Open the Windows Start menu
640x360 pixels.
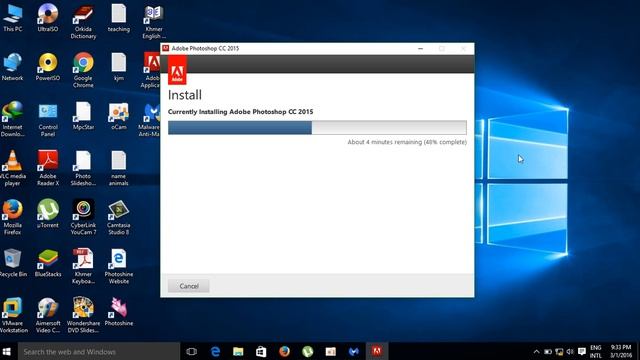pyautogui.click(x=7, y=351)
